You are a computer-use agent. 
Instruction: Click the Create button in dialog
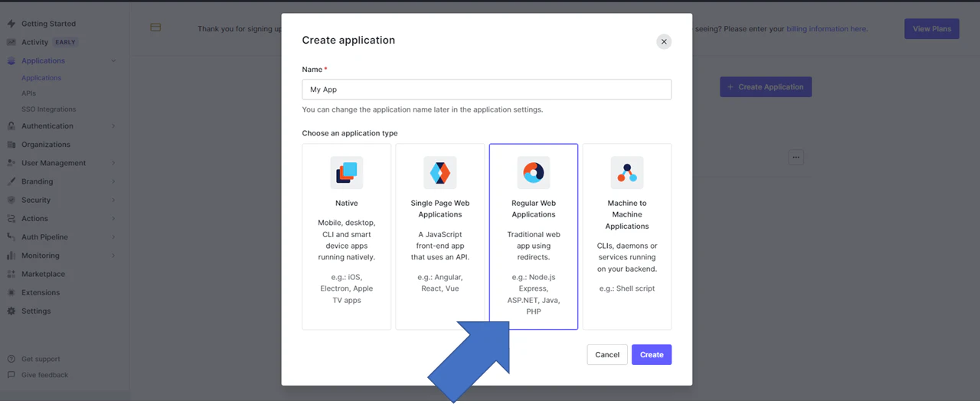coord(652,355)
